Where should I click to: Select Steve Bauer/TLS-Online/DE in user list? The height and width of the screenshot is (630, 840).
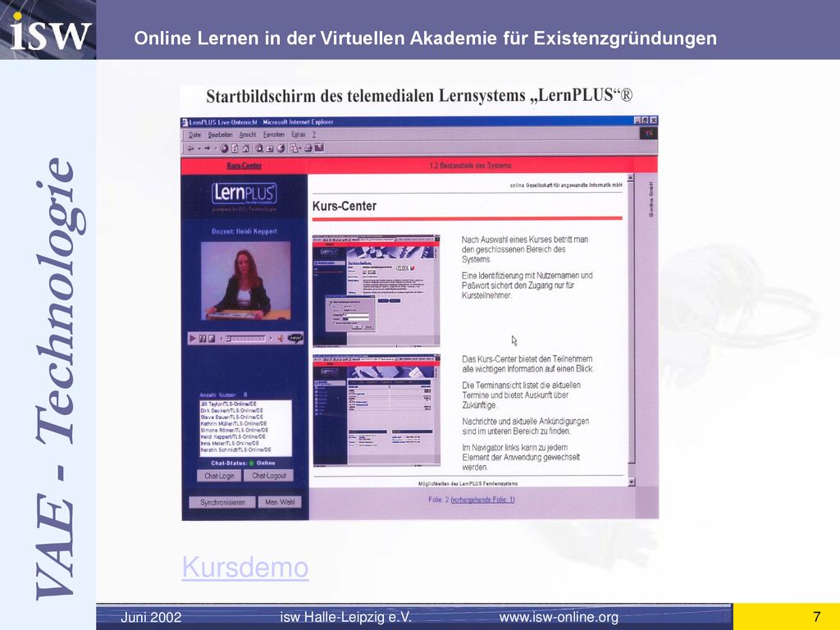tap(231, 417)
